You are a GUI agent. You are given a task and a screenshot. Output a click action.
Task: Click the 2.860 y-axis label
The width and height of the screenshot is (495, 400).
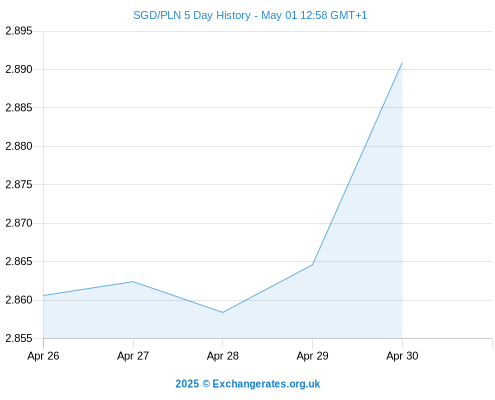pos(19,300)
